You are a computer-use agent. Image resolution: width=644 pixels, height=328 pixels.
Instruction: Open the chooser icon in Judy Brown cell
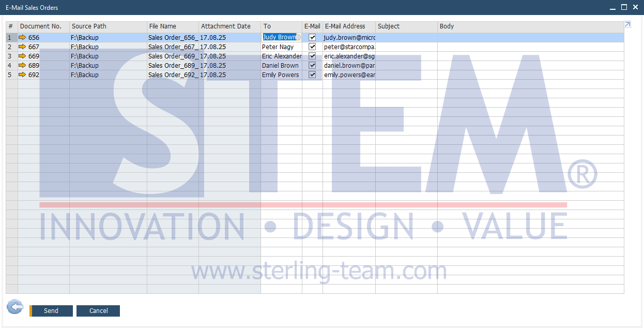[x=298, y=37]
